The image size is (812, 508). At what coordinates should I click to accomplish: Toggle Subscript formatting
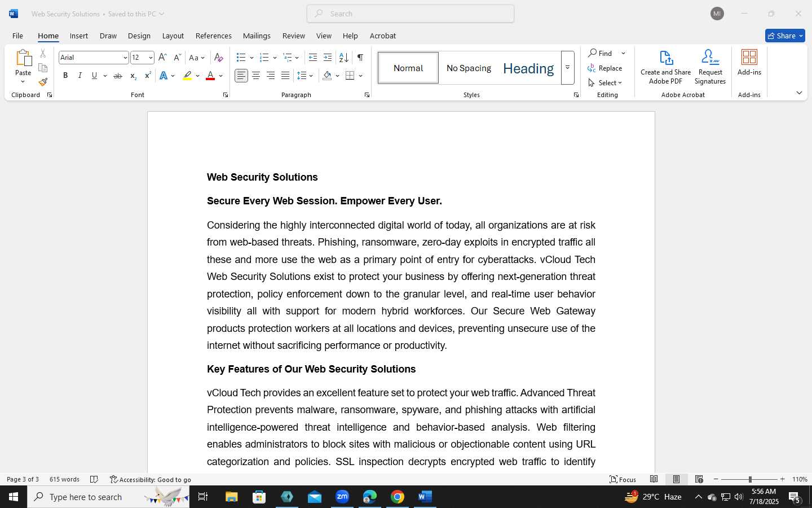pyautogui.click(x=133, y=76)
